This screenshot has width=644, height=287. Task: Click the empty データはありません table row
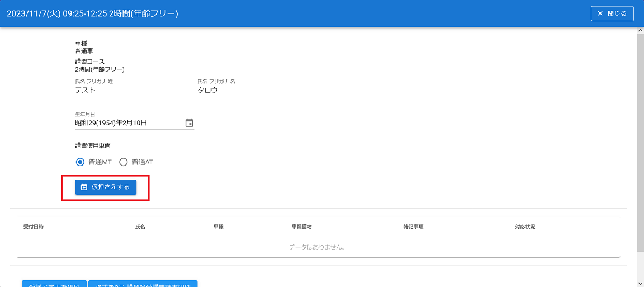point(318,247)
